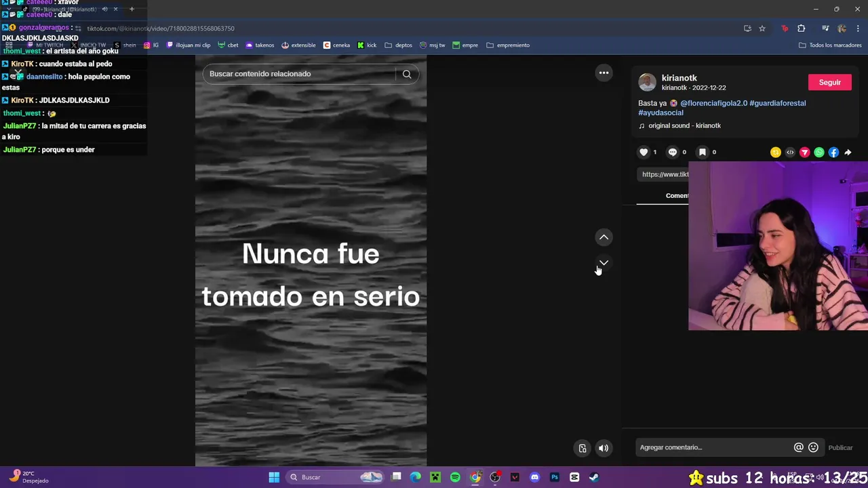The height and width of the screenshot is (488, 868).
Task: Click the Publicar button
Action: (840, 447)
